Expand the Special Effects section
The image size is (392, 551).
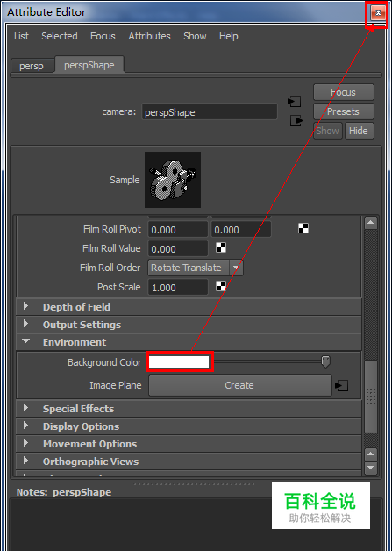189,409
